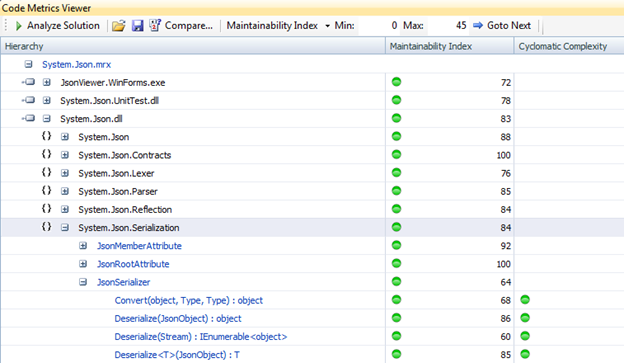Select the System.Json.Lexer row text
The width and height of the screenshot is (624, 363).
pyautogui.click(x=116, y=174)
